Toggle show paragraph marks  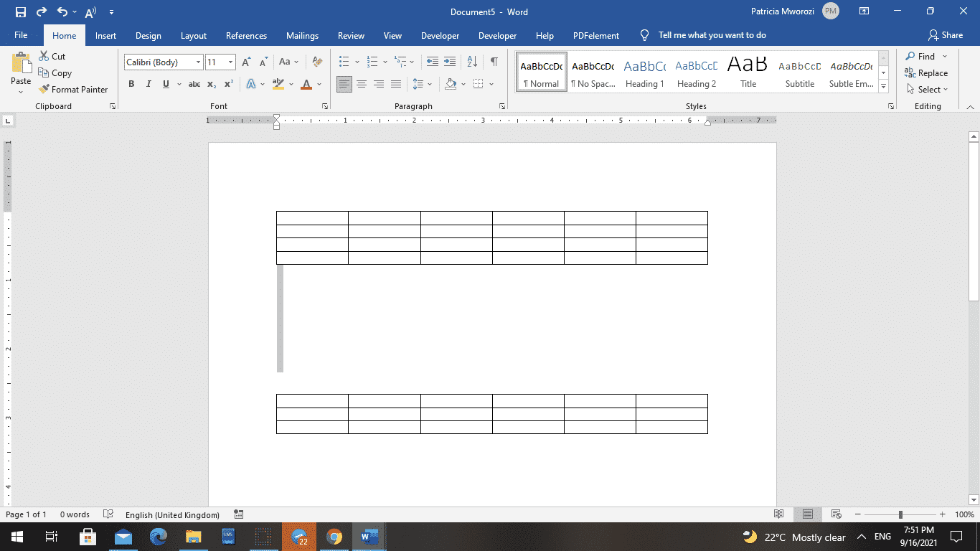[x=493, y=62]
